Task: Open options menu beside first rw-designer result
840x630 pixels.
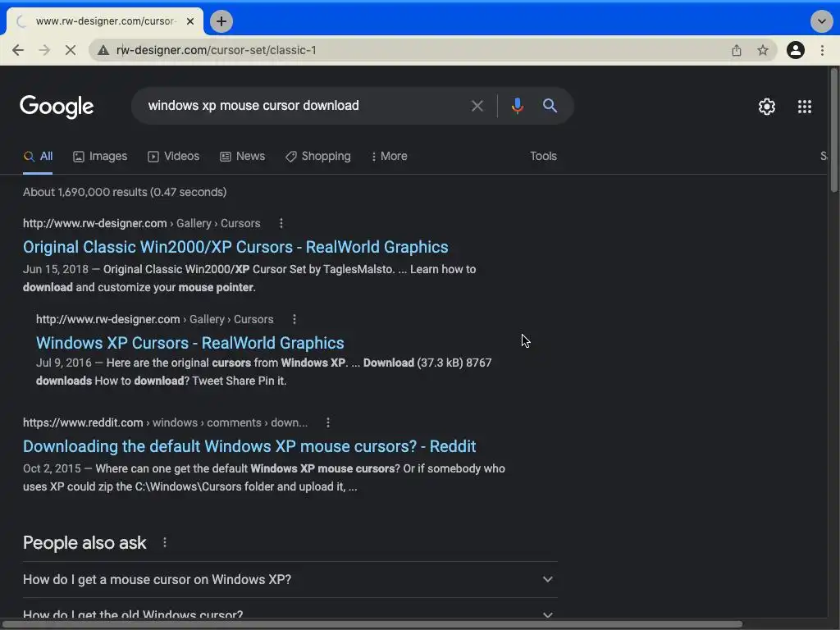Action: click(x=281, y=223)
